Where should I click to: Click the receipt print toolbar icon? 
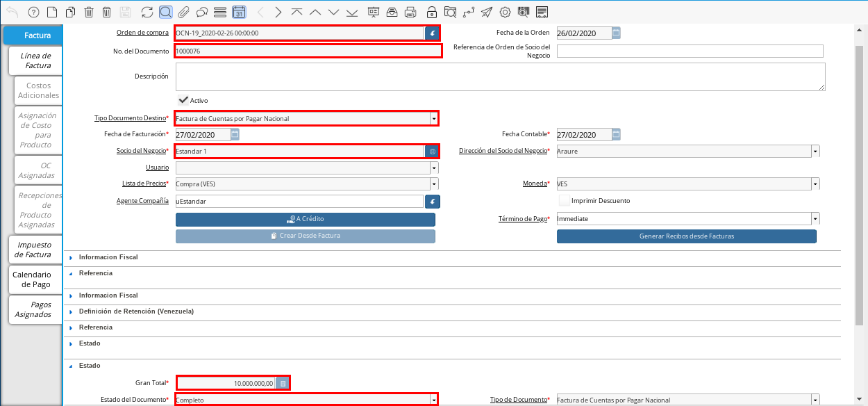pyautogui.click(x=542, y=12)
